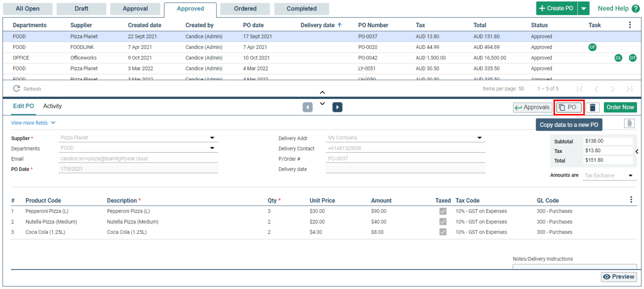Click the copy PO button icon
This screenshot has height=289, width=644.
562,107
